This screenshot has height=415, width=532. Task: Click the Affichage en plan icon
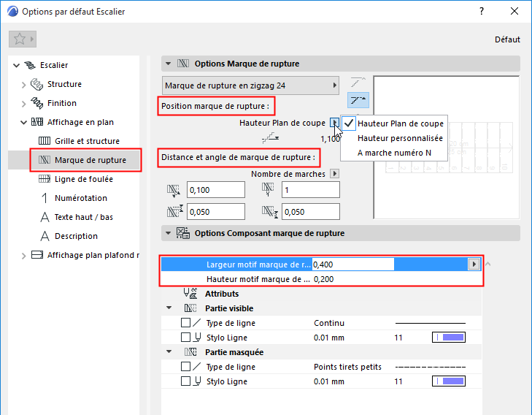pyautogui.click(x=37, y=122)
